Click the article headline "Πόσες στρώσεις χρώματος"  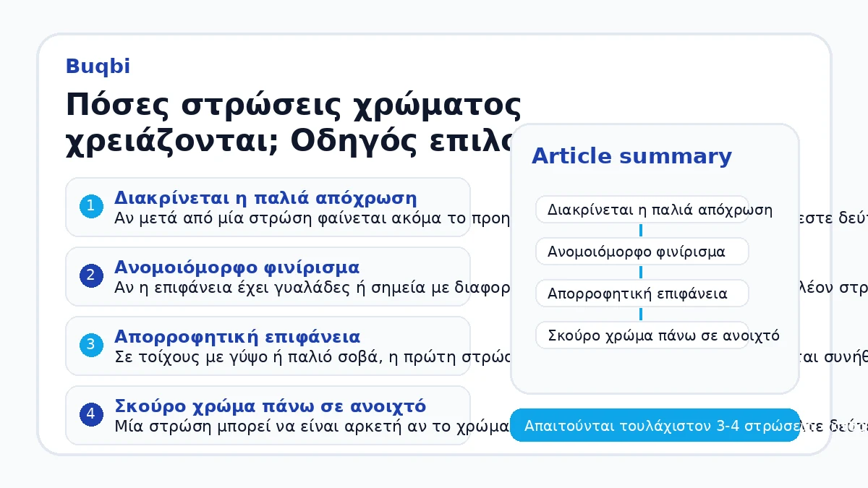(x=293, y=106)
